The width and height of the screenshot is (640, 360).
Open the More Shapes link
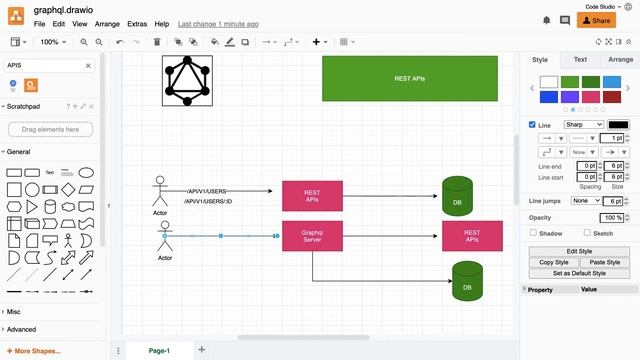coord(33,351)
